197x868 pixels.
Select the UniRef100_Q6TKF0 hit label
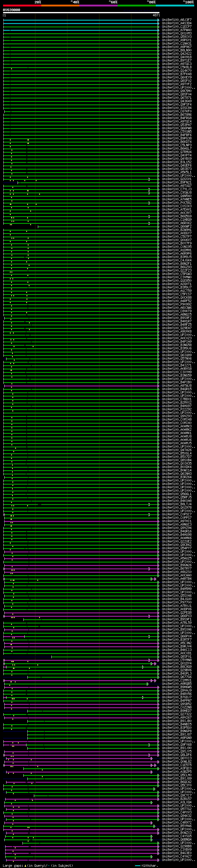176,111
